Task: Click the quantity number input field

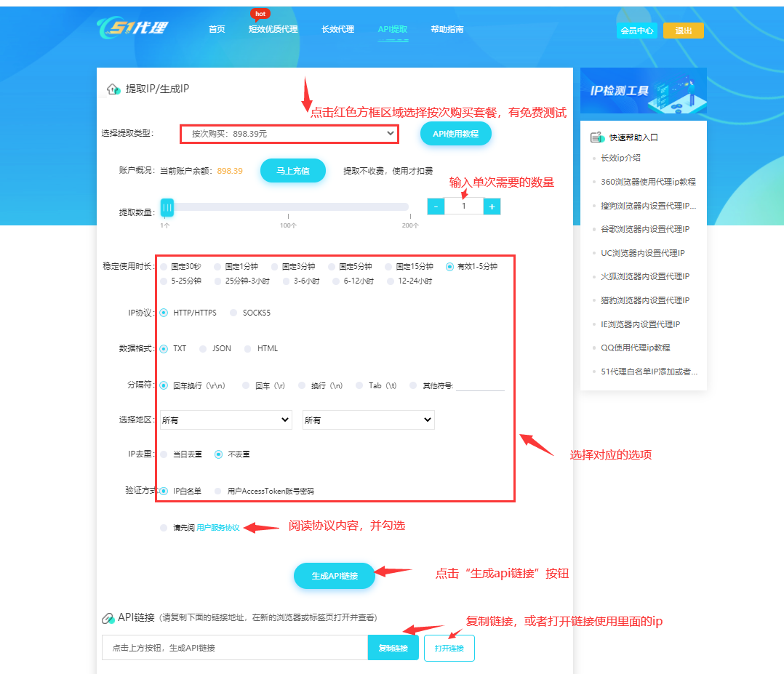Action: 464,206
